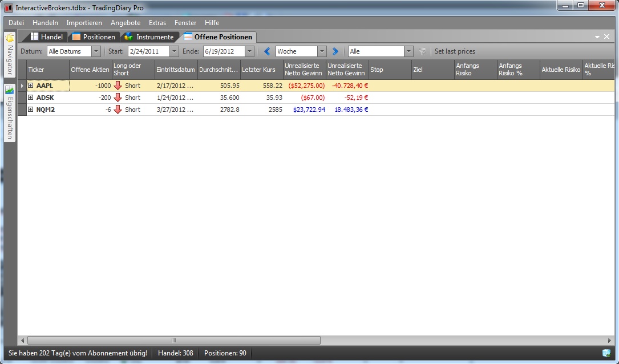Switch to the Handel tab
The height and width of the screenshot is (364, 619).
point(47,37)
